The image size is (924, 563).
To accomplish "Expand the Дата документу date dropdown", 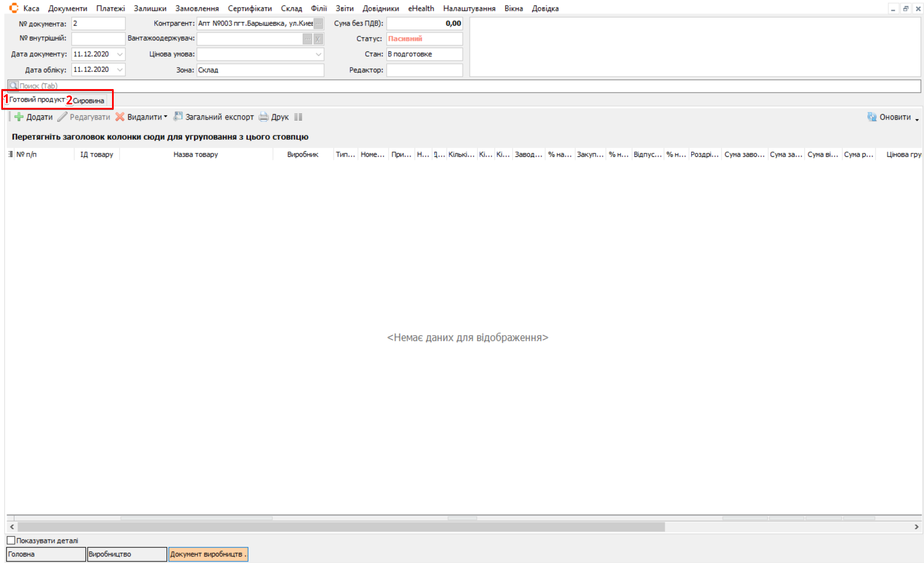I will click(x=120, y=54).
